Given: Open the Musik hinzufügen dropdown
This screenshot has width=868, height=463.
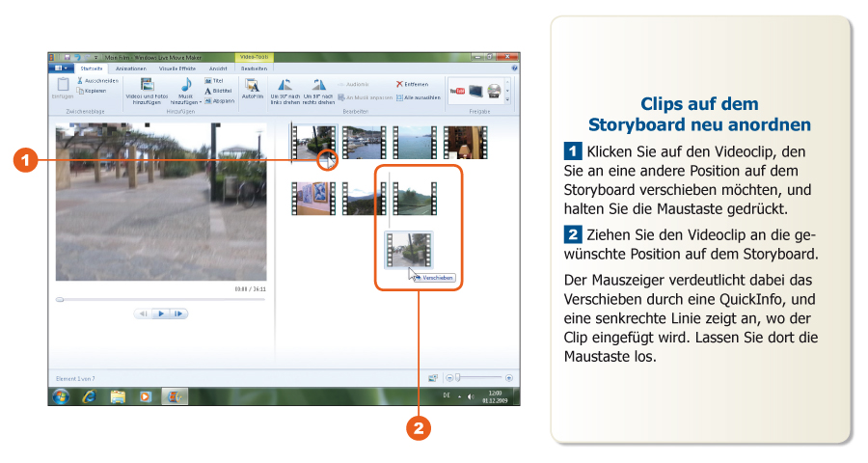Looking at the screenshot, I should pos(186,100).
